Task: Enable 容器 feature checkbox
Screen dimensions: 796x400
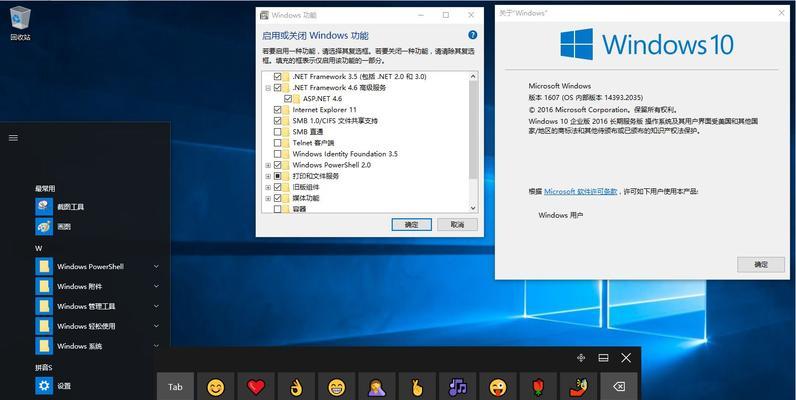Action: point(277,209)
